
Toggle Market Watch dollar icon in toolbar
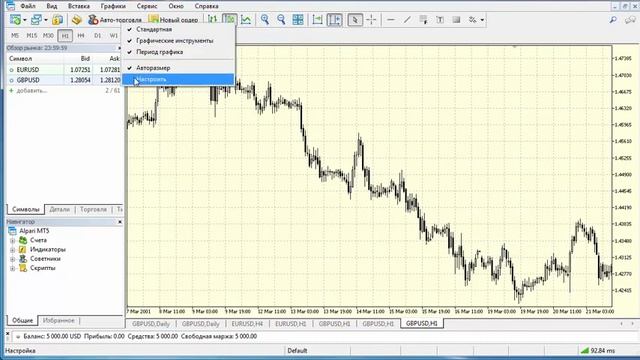click(58, 20)
